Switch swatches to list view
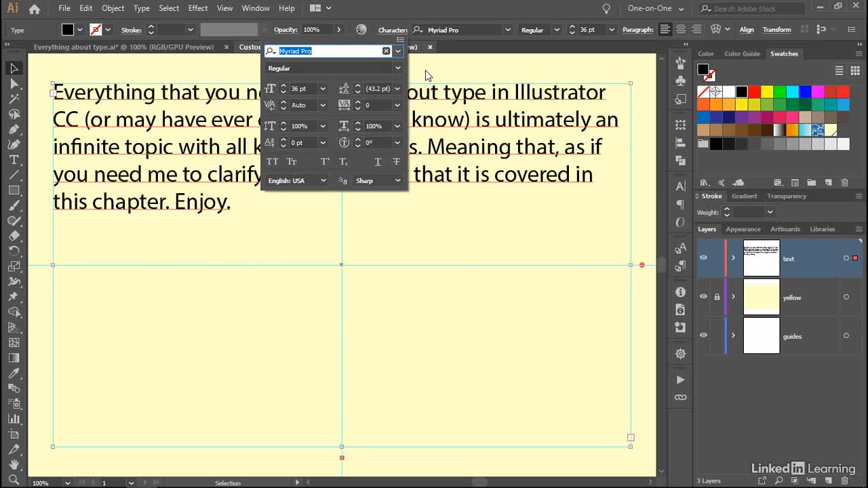 click(x=839, y=70)
